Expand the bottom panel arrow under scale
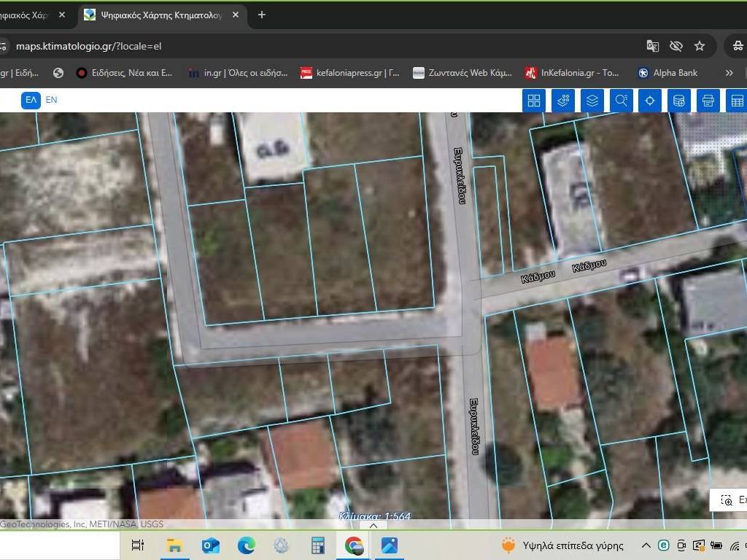This screenshot has height=560, width=747. tap(373, 525)
